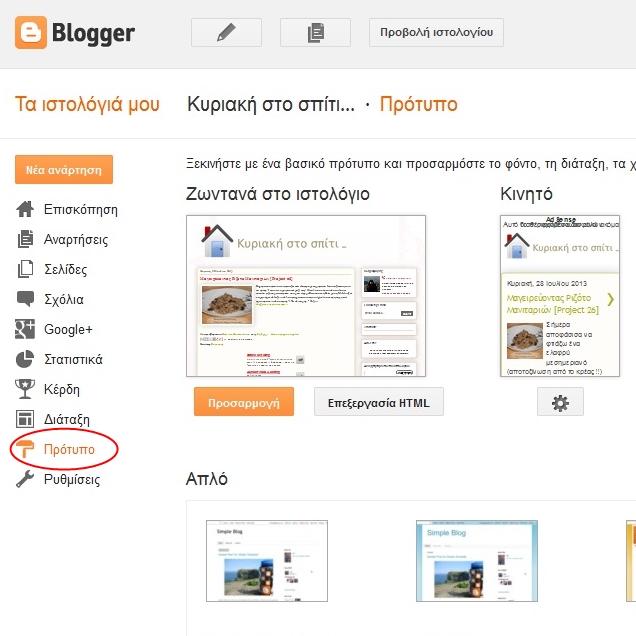Open the Τα ιστολόγιά μου link

pyautogui.click(x=87, y=104)
